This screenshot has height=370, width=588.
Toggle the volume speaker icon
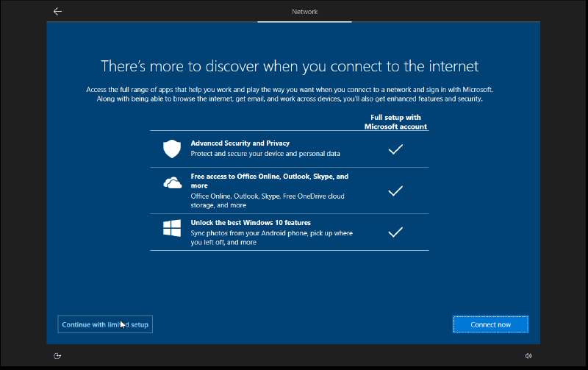pos(528,356)
